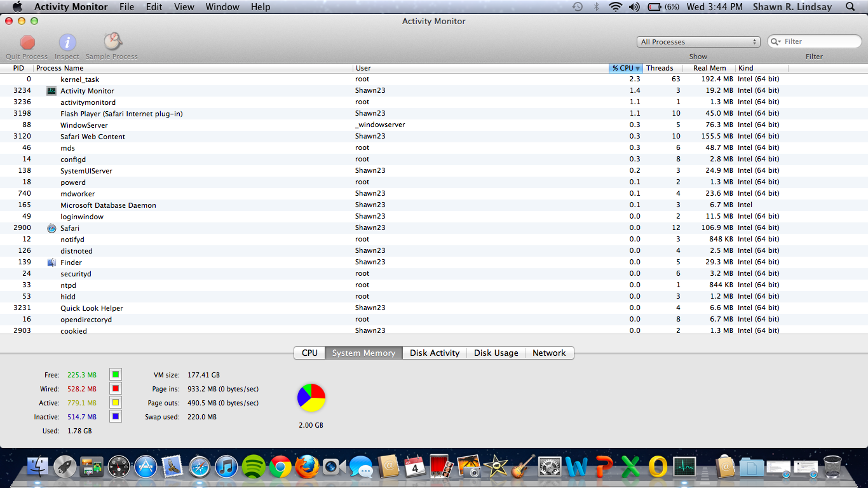
Task: Click the blue Inactive memory color swatch
Action: click(116, 417)
